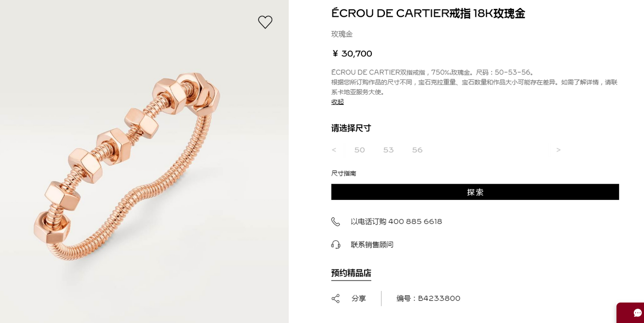Viewport: 644px width, 323px height.
Task: Click the 分享 share label
Action: pos(359,298)
